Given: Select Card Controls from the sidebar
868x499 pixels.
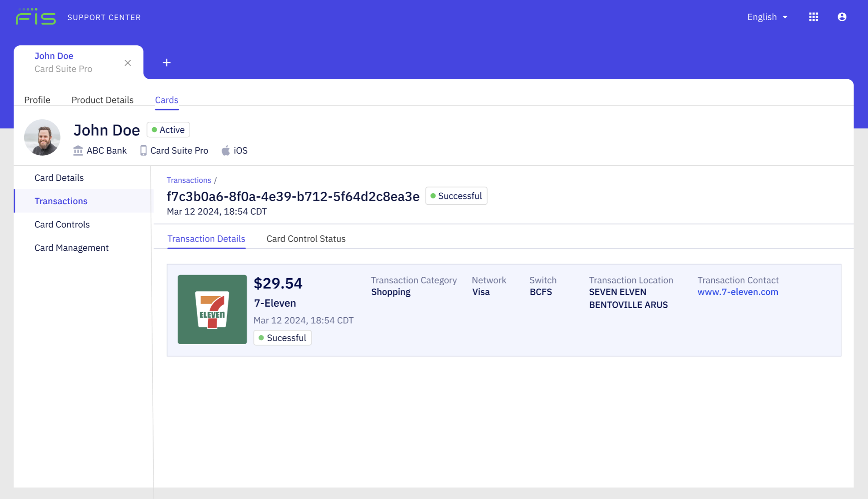Looking at the screenshot, I should click(x=62, y=224).
